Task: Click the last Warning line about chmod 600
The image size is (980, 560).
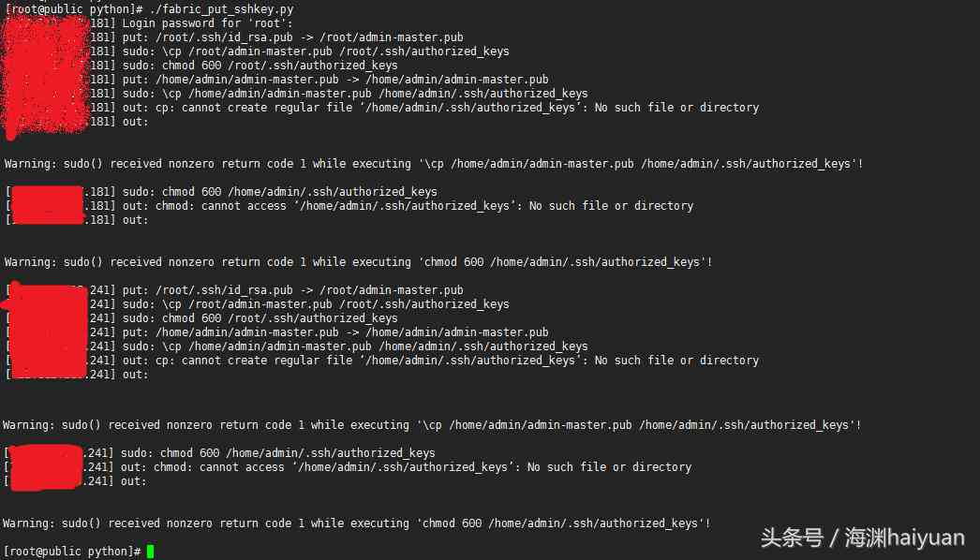Action: click(357, 523)
